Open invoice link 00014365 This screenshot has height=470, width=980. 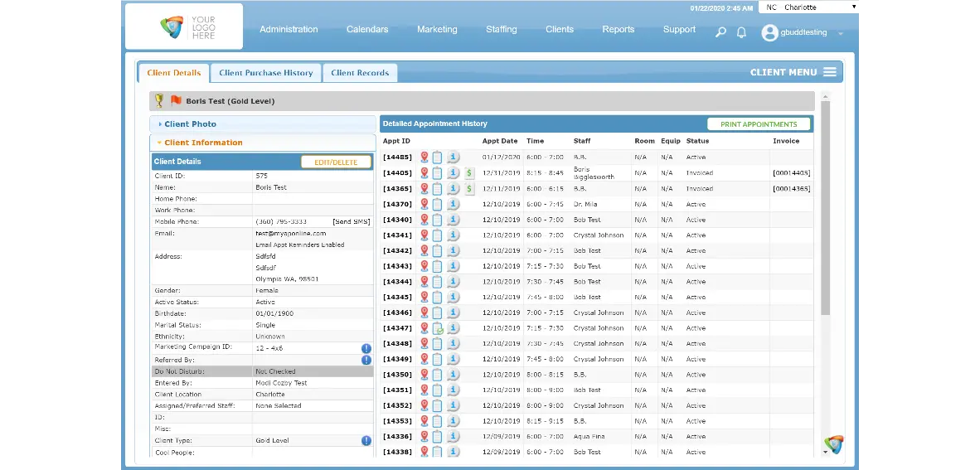pyautogui.click(x=791, y=189)
